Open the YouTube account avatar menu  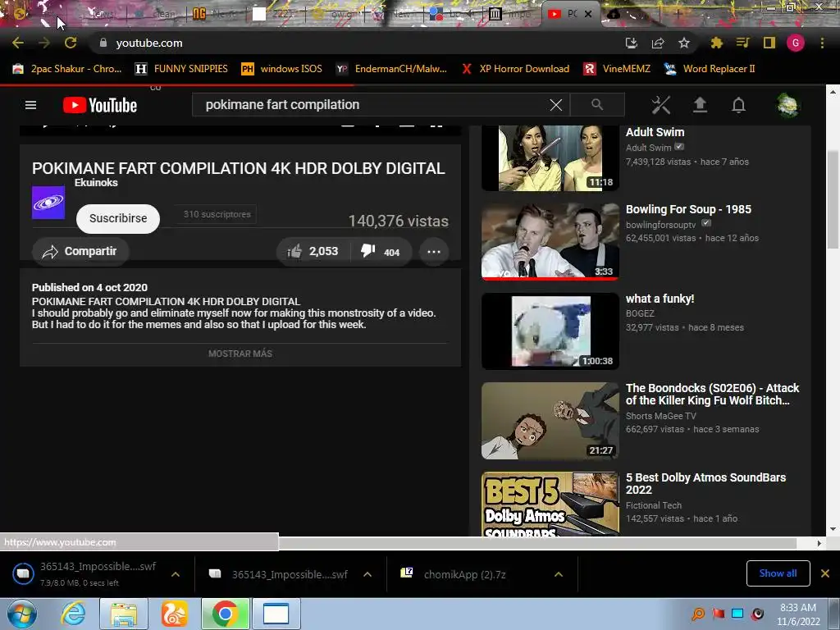(788, 105)
